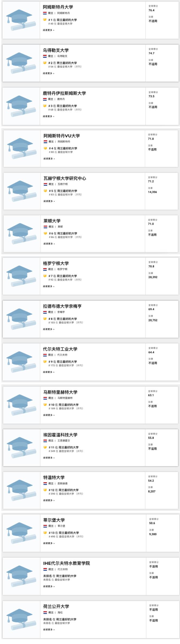Image resolution: width=180 pixels, height=644 pixels.
Task: Click the graduation cap icon for 阿姆斯特丹大学
Action: pos(21,20)
